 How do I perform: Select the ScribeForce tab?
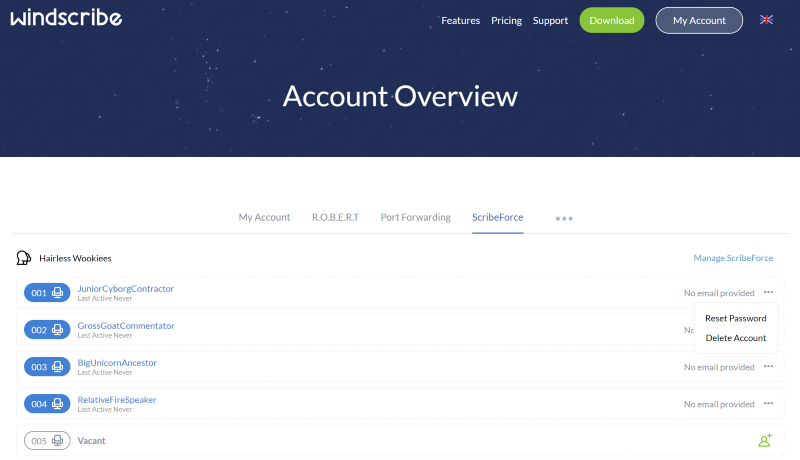[x=497, y=217]
